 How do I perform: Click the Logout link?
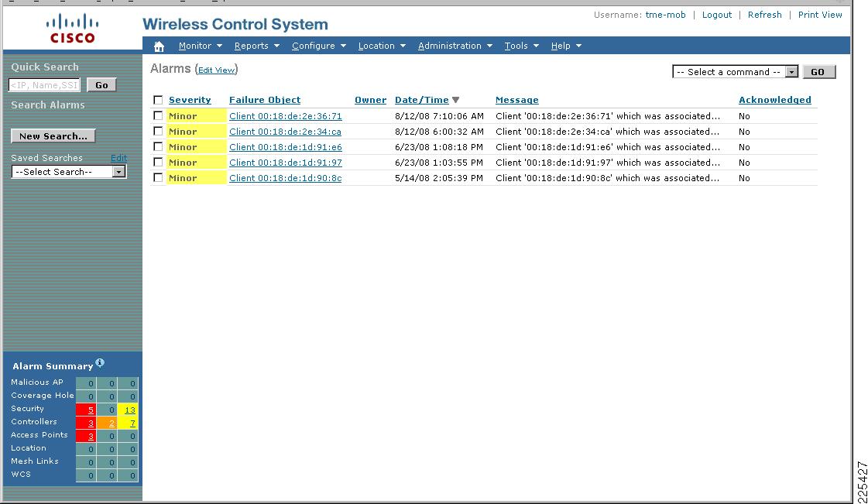tap(717, 15)
